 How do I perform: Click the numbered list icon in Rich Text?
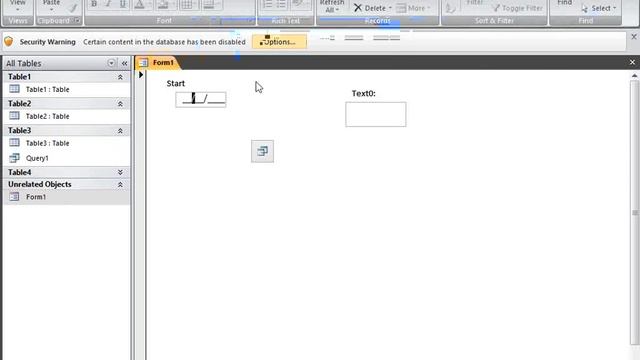tap(267, 4)
